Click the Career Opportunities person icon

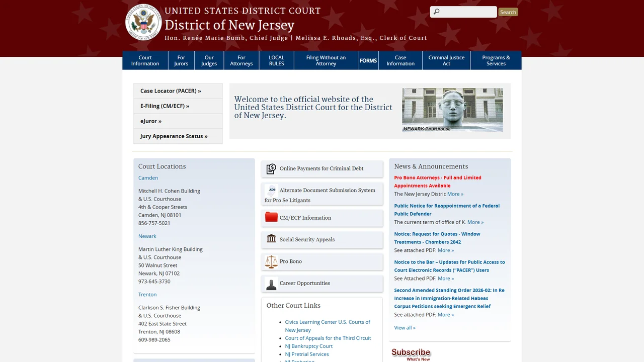[x=271, y=284]
